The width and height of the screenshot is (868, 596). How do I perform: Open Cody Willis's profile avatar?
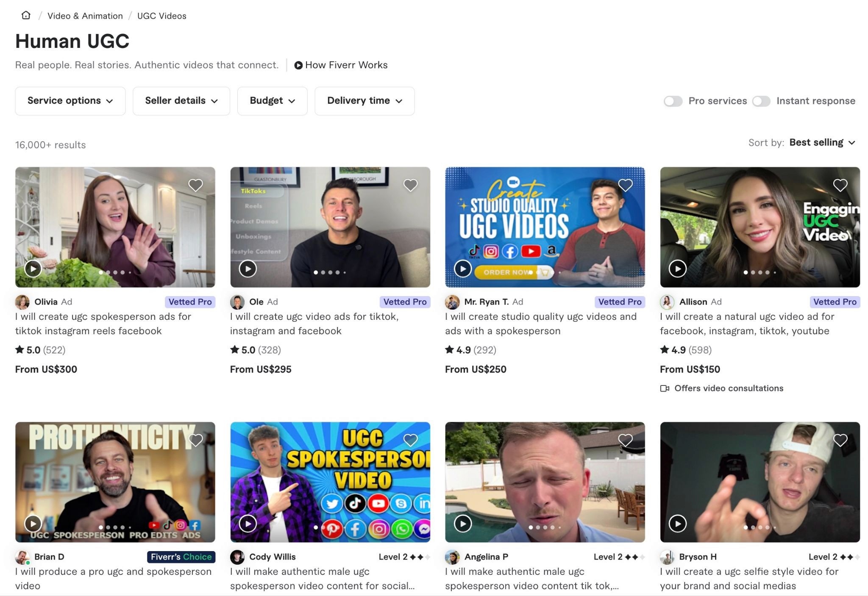237,557
